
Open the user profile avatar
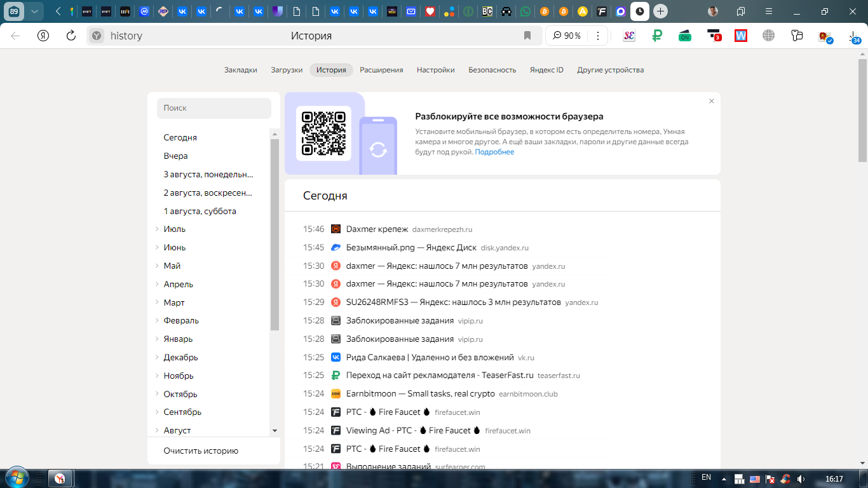pos(714,11)
